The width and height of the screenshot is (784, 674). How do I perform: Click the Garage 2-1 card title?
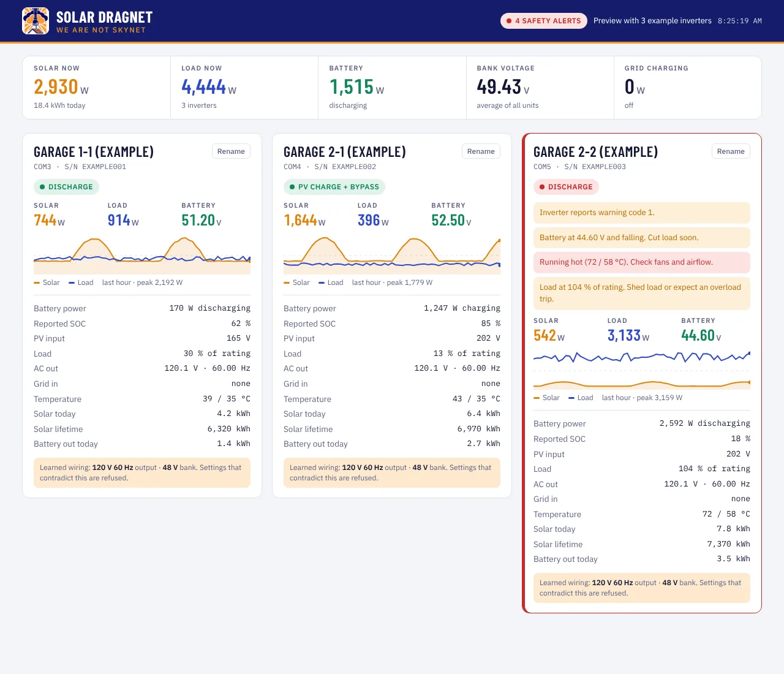pyautogui.click(x=345, y=152)
